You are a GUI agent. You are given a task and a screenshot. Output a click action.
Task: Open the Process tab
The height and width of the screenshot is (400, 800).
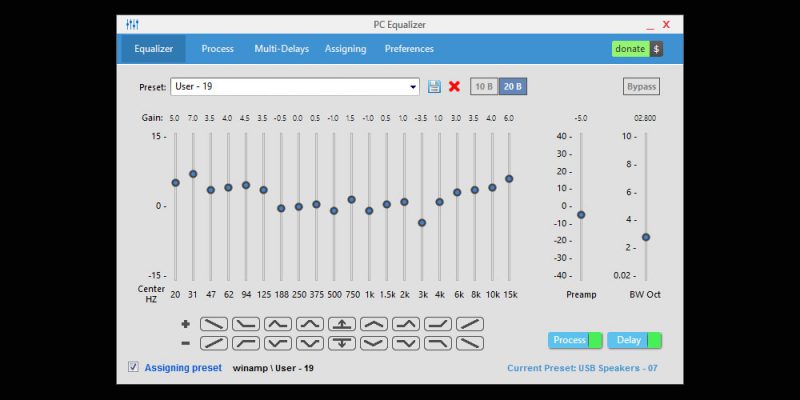pyautogui.click(x=217, y=49)
